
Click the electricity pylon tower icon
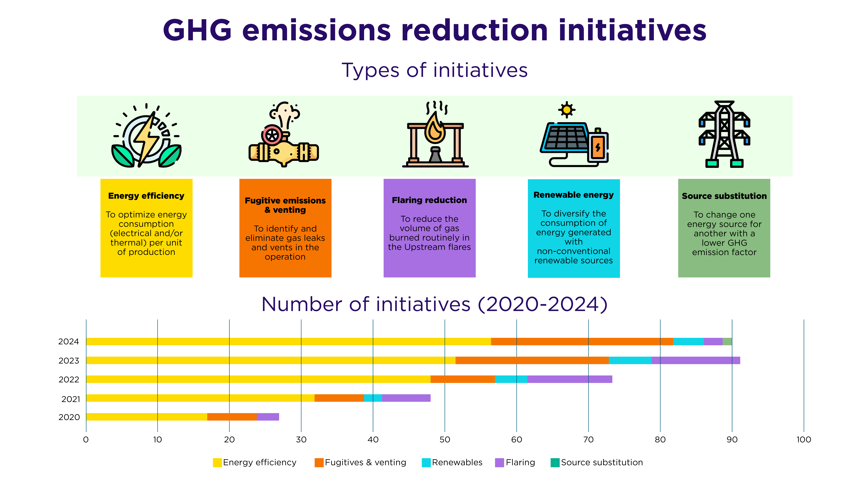[724, 134]
